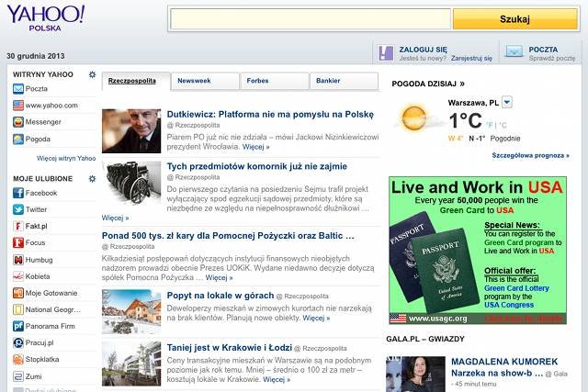Open the Zarejestruj się registration link
The height and width of the screenshot is (392, 588).
(471, 59)
